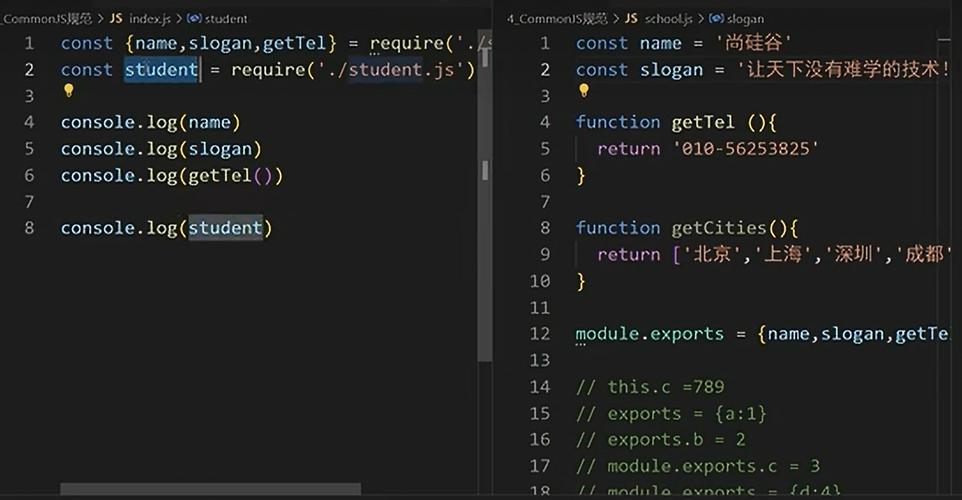
Task: Click the comment '// module.exports.c = 3'
Action: [x=698, y=466]
